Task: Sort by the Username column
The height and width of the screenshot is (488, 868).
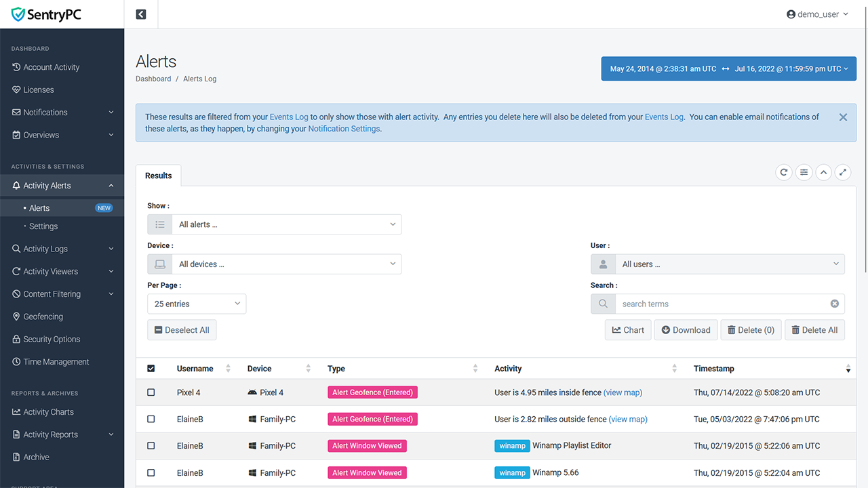Action: pos(203,369)
